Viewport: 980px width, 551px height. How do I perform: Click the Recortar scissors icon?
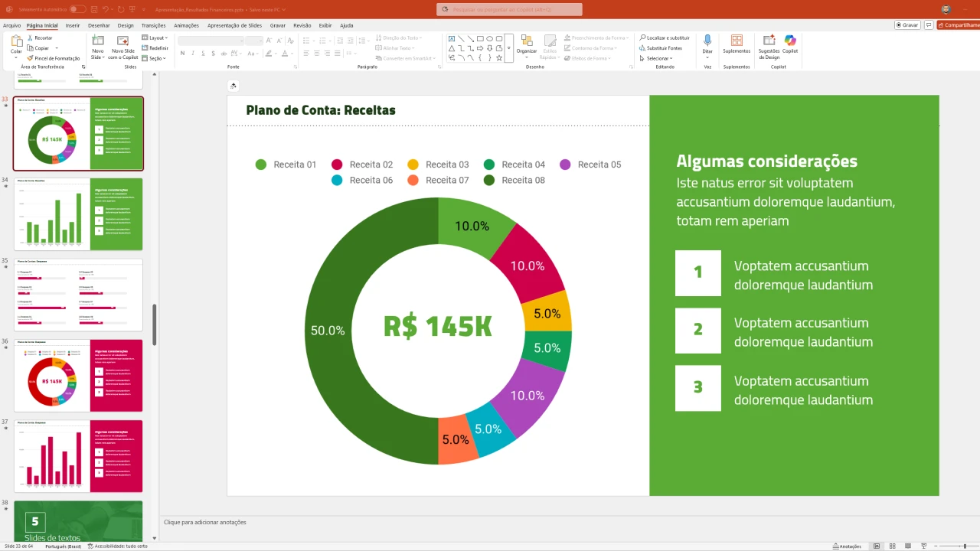tap(29, 37)
